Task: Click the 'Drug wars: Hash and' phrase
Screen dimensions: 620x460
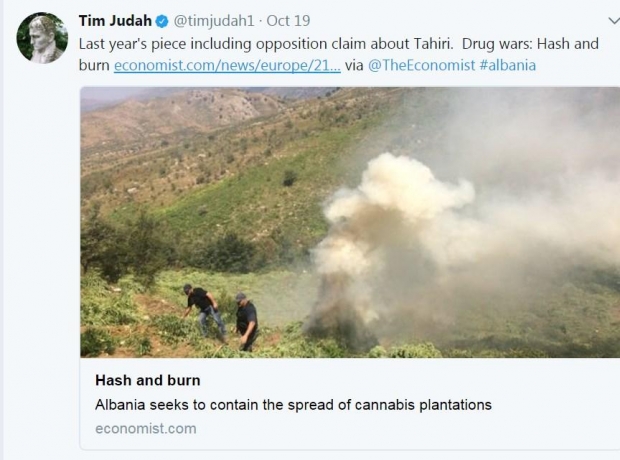Action: [530, 44]
